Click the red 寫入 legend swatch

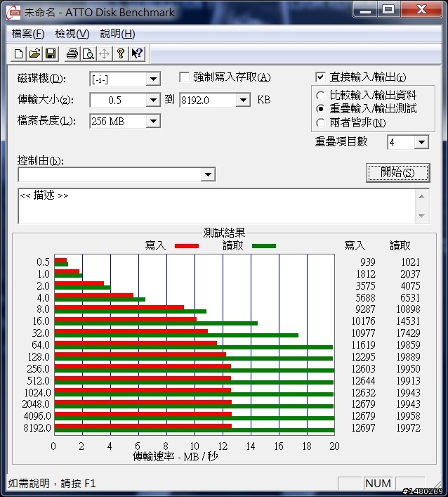tap(187, 246)
